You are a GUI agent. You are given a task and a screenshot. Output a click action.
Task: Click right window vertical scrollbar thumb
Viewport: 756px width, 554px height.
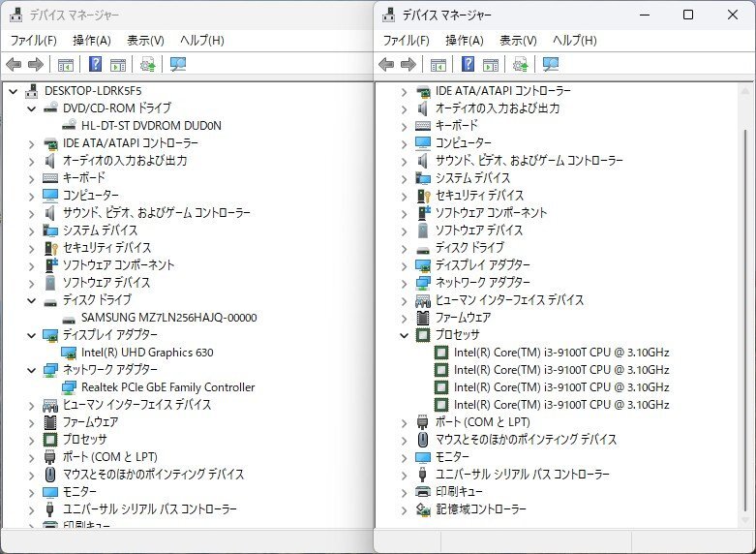pos(745,319)
